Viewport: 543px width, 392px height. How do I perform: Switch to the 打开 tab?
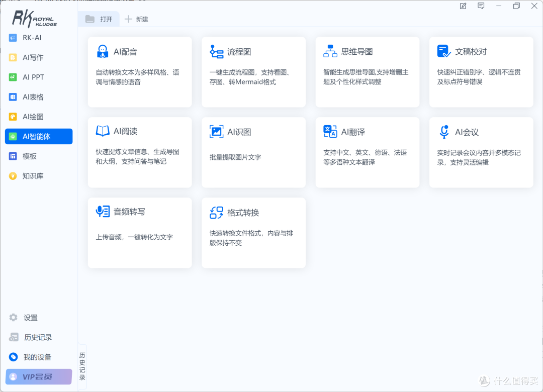click(99, 19)
